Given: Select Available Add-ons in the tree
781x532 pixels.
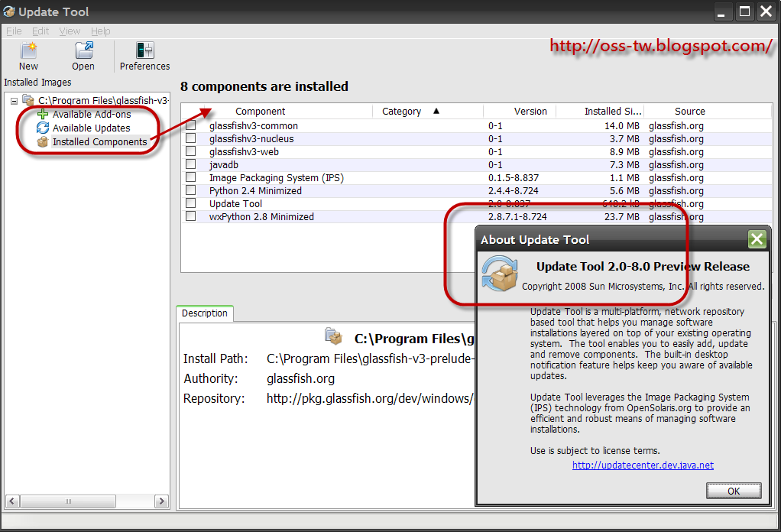Looking at the screenshot, I should point(92,115).
